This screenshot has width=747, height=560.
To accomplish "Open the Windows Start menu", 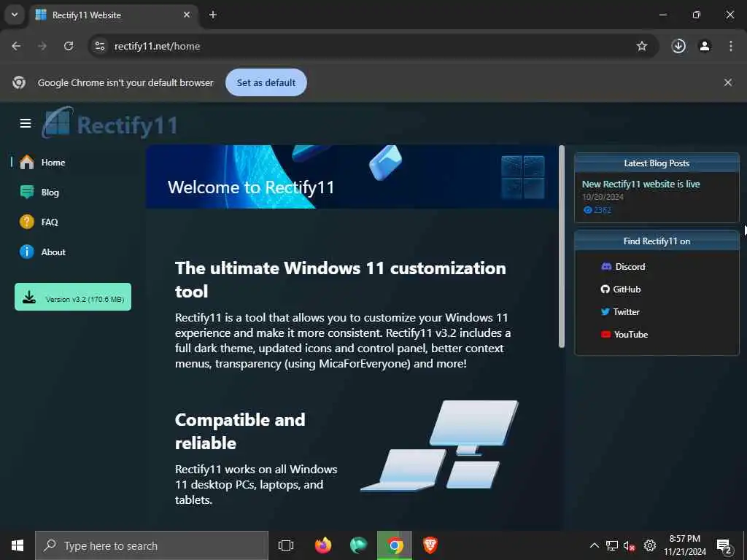I will [x=18, y=545].
